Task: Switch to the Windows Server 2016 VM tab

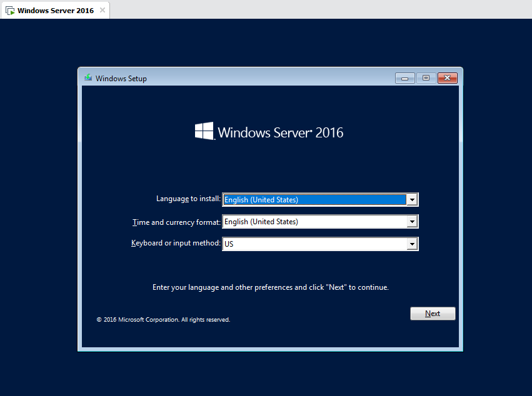Action: 56,11
